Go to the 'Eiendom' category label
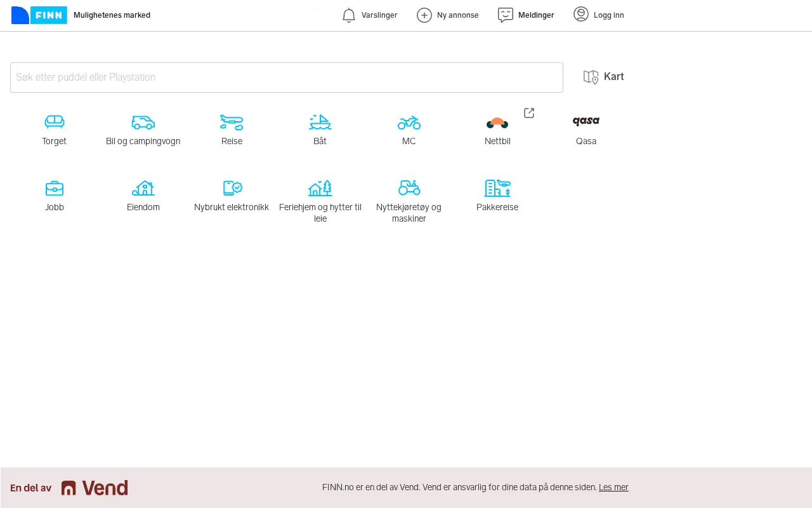Viewport: 812px width, 508px height. click(x=143, y=207)
